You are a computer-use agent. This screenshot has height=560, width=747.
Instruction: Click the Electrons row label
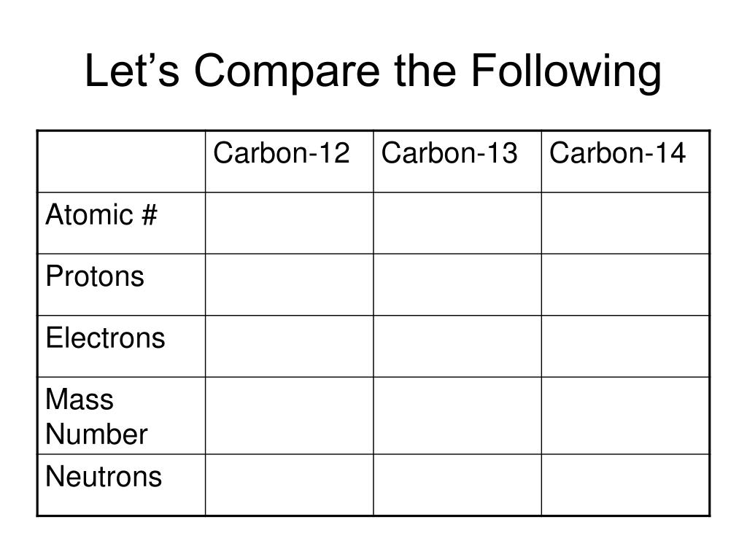pyautogui.click(x=105, y=338)
